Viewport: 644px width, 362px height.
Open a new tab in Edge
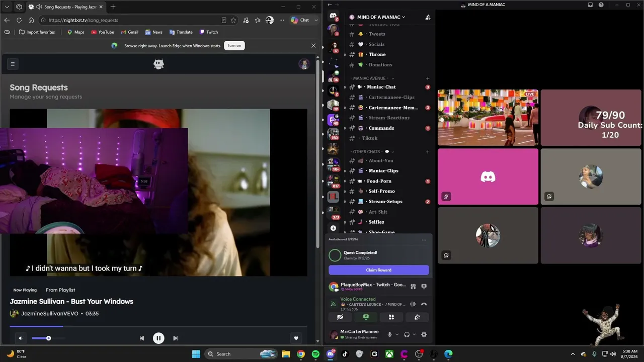pos(113,7)
